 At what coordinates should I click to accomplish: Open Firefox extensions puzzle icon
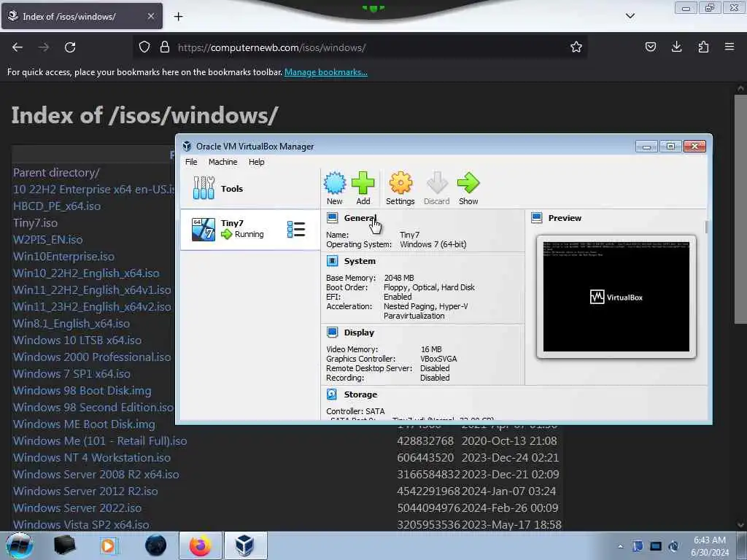pos(703,47)
